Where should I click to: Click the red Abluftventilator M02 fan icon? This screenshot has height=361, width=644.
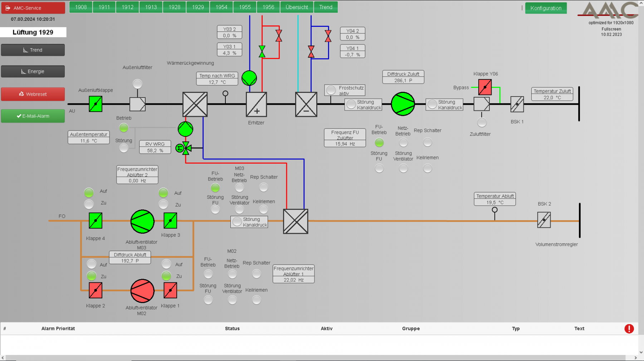(x=142, y=291)
